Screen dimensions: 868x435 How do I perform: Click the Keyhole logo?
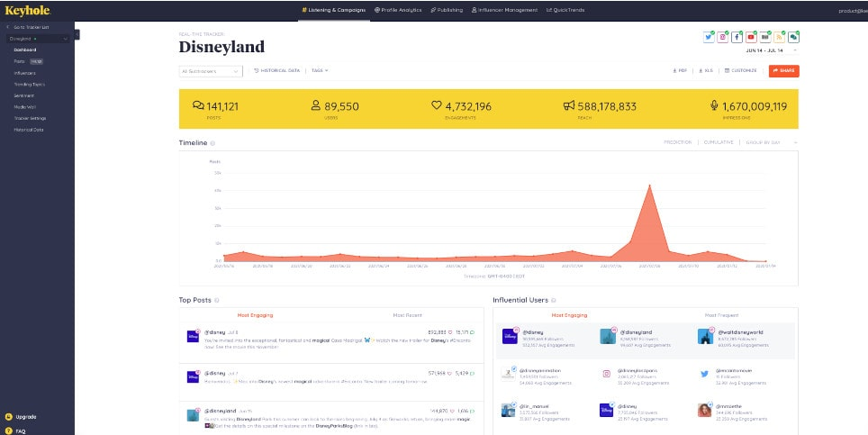pyautogui.click(x=28, y=11)
